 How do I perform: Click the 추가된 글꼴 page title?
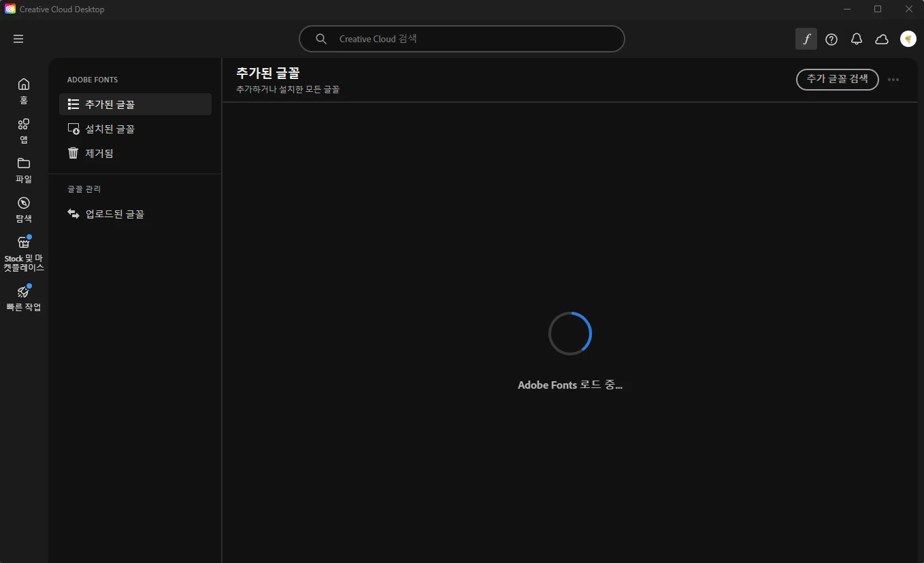click(268, 73)
